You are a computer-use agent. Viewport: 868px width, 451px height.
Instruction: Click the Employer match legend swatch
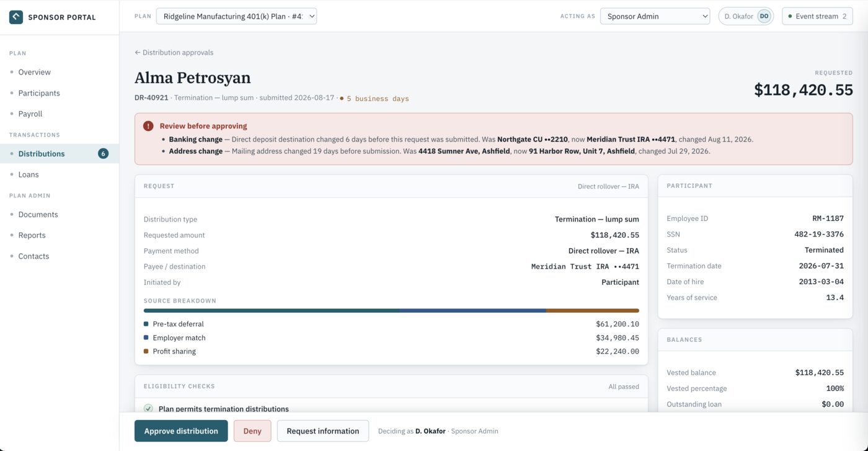tap(146, 337)
